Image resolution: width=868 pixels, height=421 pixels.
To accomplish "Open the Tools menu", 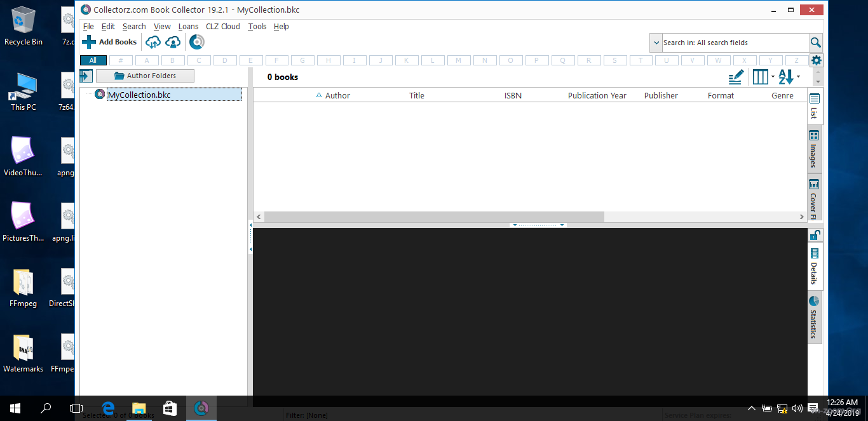I will (257, 27).
